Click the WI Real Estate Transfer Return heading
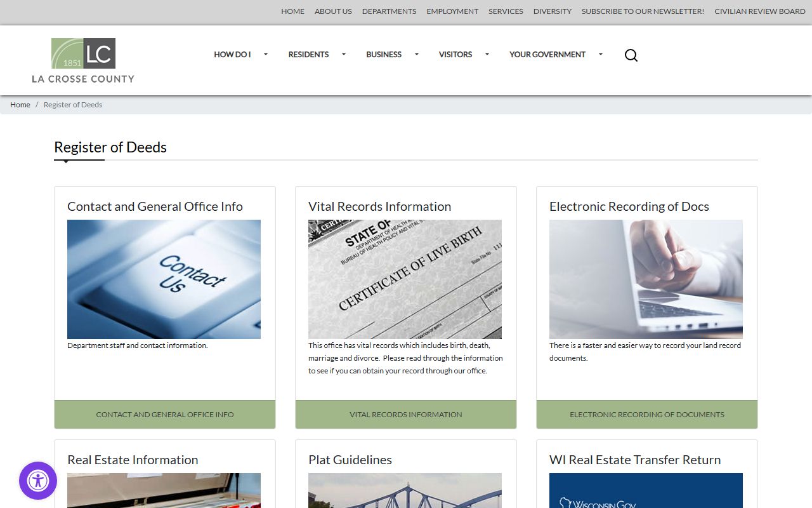Screen dimensions: 812x508 coord(635,460)
